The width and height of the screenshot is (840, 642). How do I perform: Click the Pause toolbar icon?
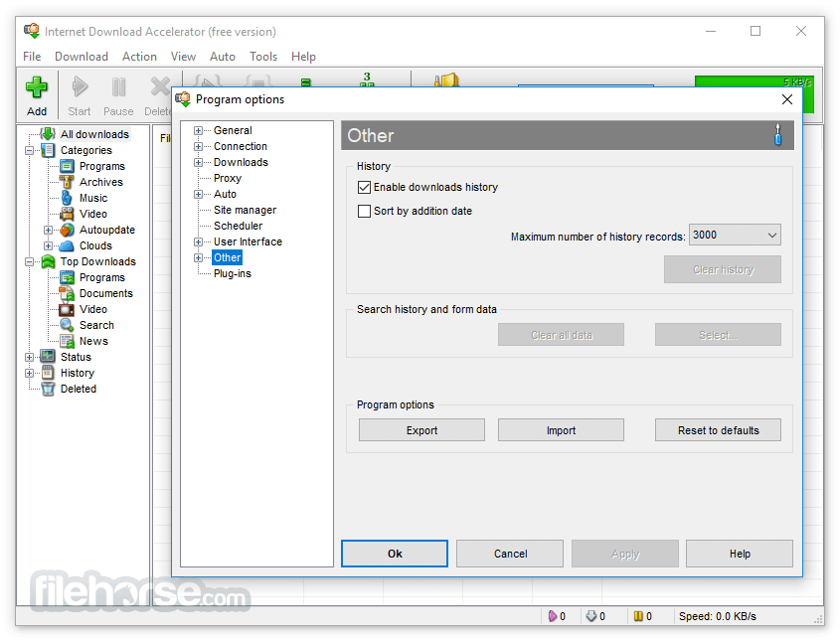click(x=118, y=86)
